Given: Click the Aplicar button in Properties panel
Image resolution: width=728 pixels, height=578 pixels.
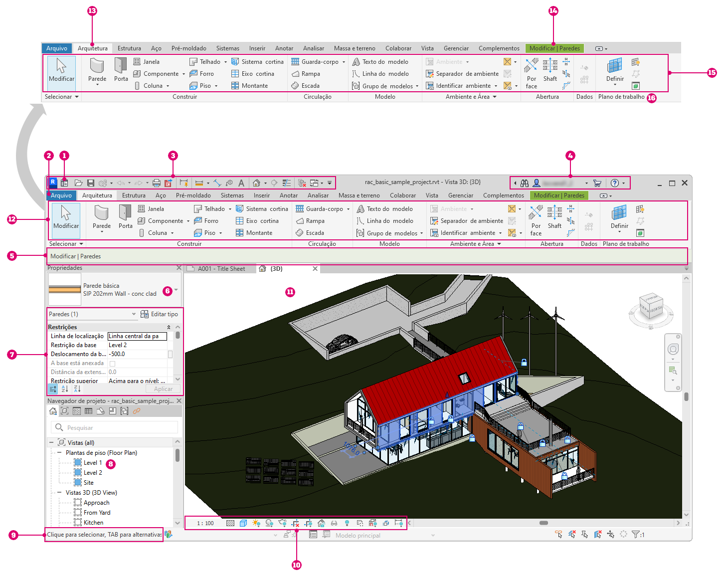Looking at the screenshot, I should (x=163, y=389).
